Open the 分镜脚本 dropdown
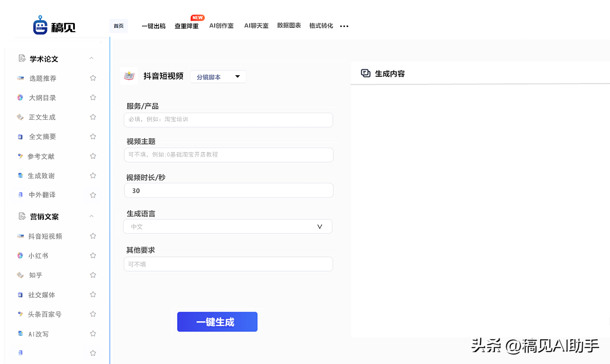This screenshot has height=364, width=610. point(218,77)
